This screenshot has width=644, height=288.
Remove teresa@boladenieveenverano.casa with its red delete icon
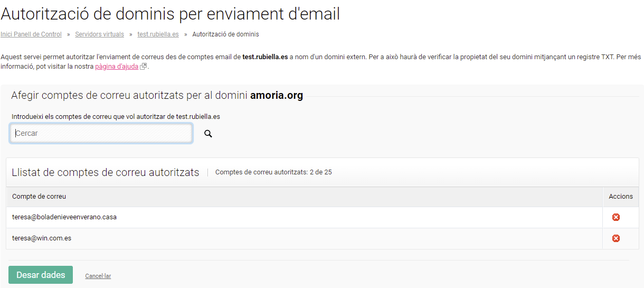click(615, 217)
